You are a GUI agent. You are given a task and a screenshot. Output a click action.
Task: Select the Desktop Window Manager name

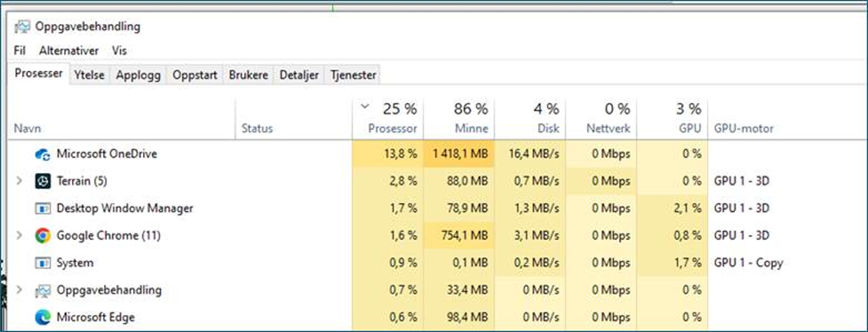pos(125,208)
